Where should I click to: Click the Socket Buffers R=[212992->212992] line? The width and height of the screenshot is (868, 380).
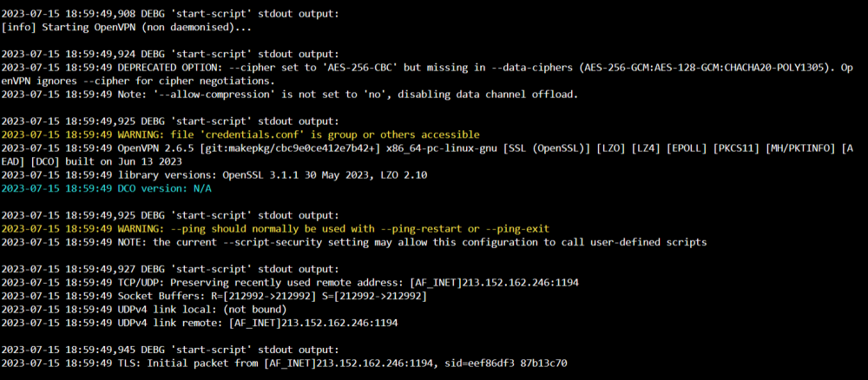pyautogui.click(x=214, y=296)
